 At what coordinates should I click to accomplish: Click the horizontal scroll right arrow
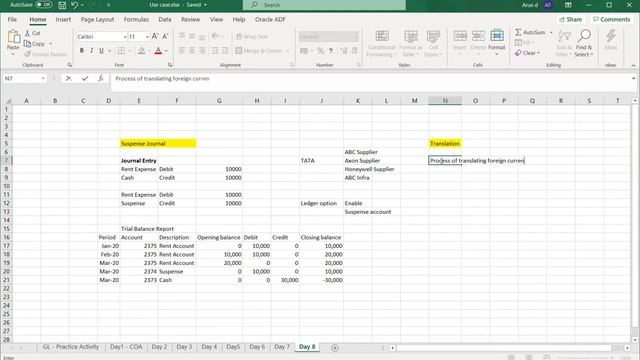(x=627, y=348)
